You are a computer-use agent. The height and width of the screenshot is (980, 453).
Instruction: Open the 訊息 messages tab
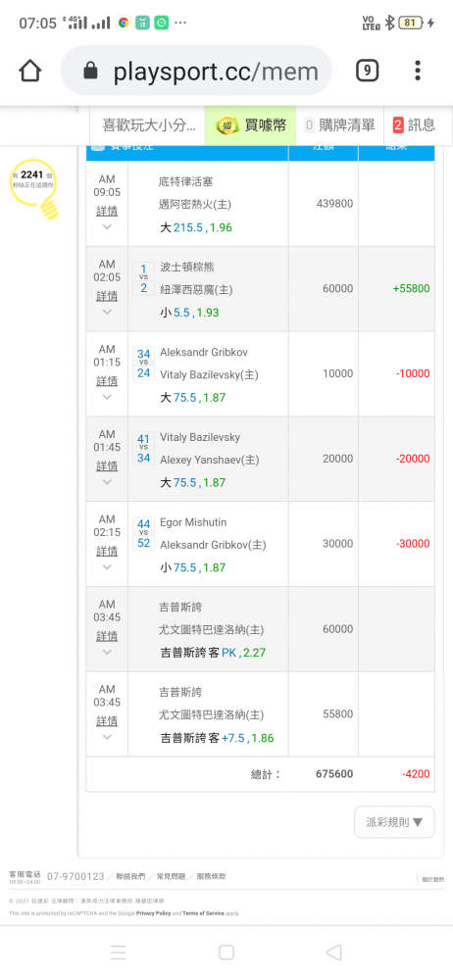[414, 125]
